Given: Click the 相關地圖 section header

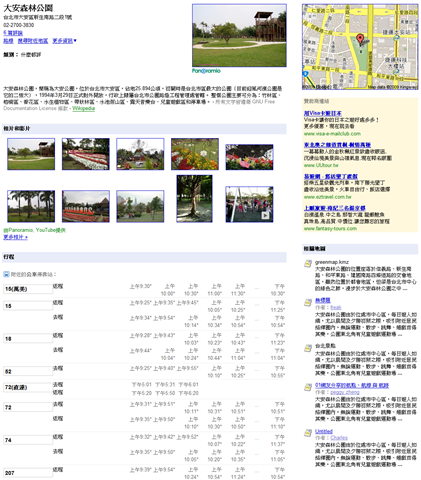Looking at the screenshot, I should [x=360, y=249].
